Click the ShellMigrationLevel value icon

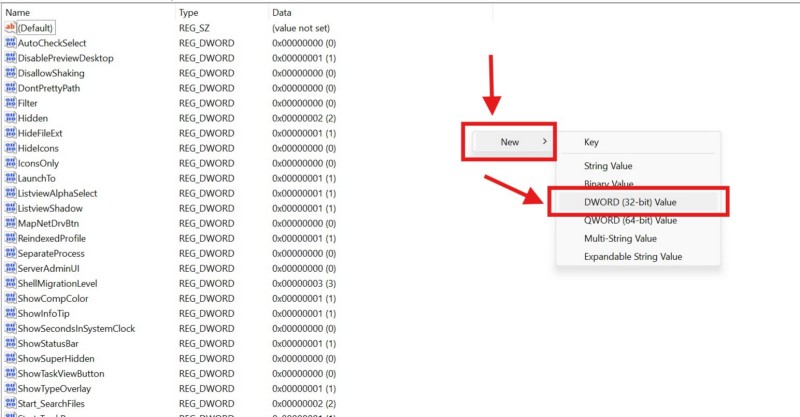pos(10,283)
